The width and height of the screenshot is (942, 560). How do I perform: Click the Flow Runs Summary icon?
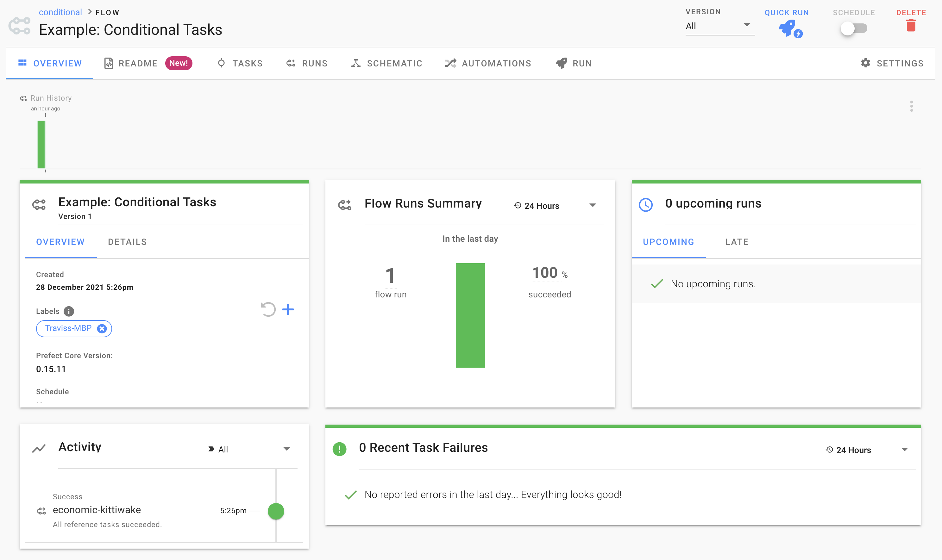point(344,205)
